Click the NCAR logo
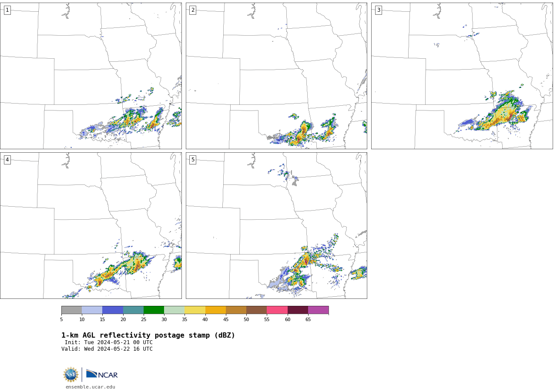The width and height of the screenshot is (557, 392). click(x=102, y=374)
